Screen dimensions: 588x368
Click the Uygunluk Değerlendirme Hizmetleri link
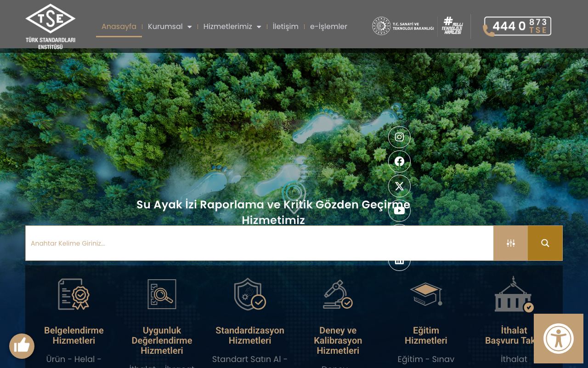pyautogui.click(x=162, y=340)
